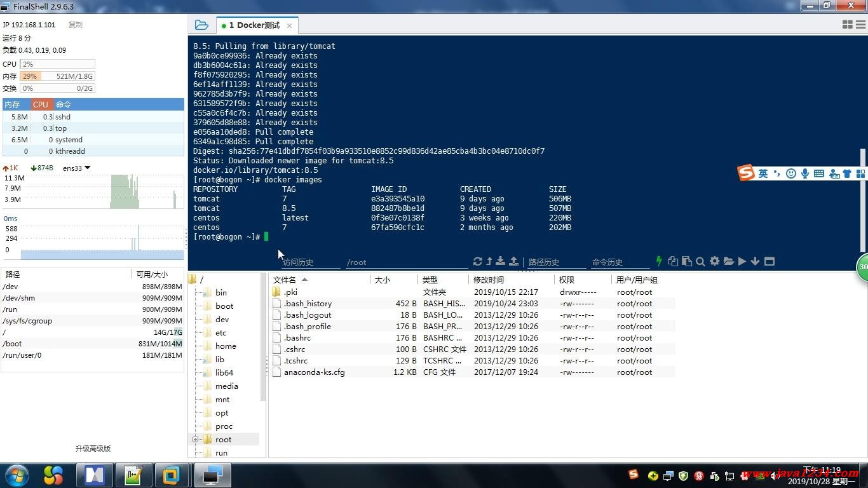Open the ens33 network interface dropdown
The image size is (868, 488).
[77, 168]
